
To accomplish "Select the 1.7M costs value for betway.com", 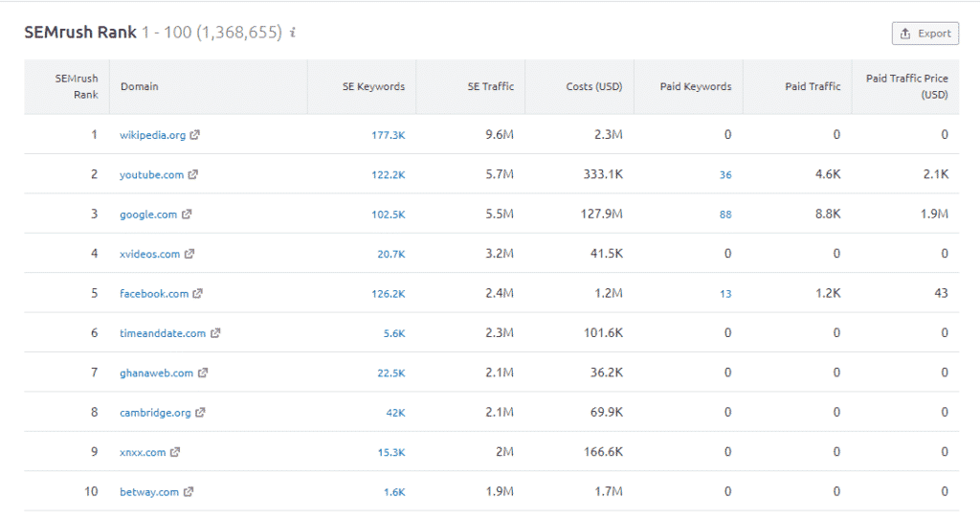I will click(608, 492).
